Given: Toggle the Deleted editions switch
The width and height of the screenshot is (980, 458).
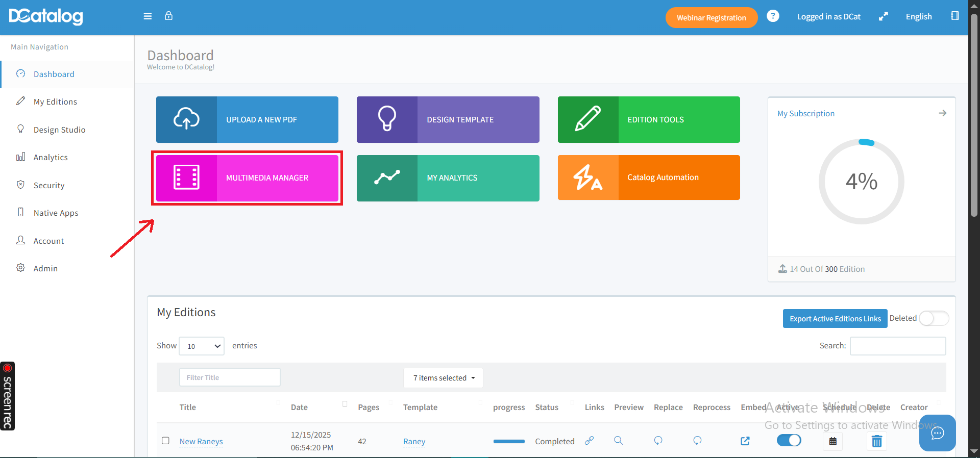Looking at the screenshot, I should pos(934,318).
